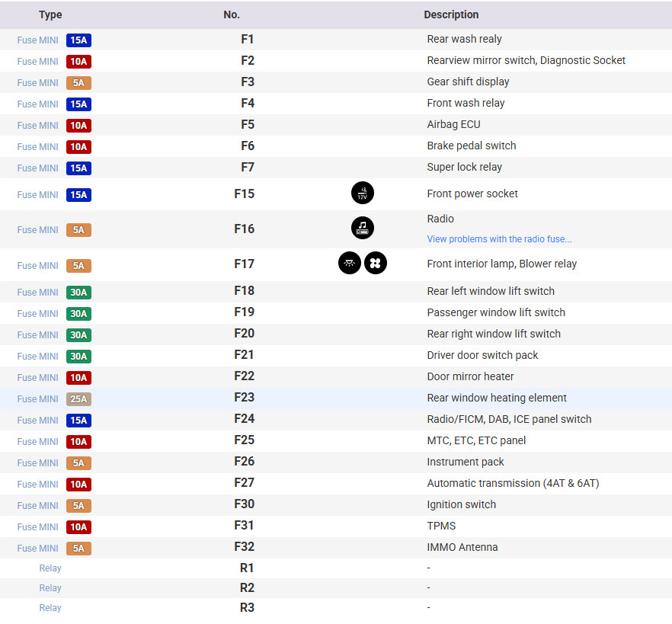Click the 10A badge in the F31 row

pyautogui.click(x=79, y=527)
